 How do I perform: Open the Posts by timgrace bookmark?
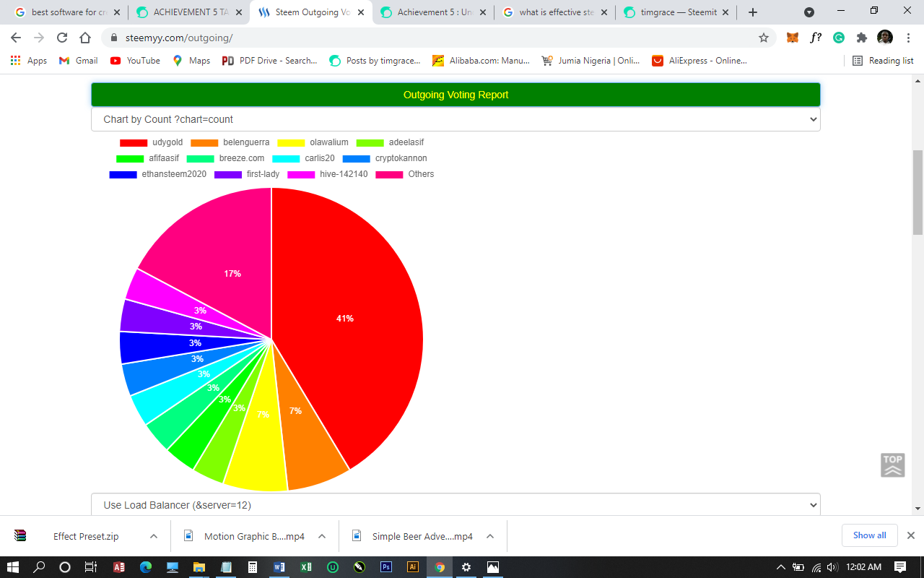pos(375,61)
